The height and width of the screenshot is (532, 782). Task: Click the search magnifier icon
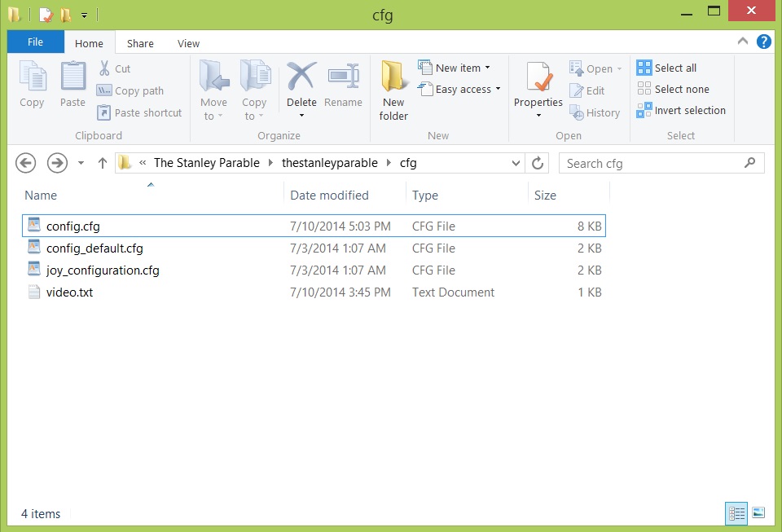click(749, 163)
